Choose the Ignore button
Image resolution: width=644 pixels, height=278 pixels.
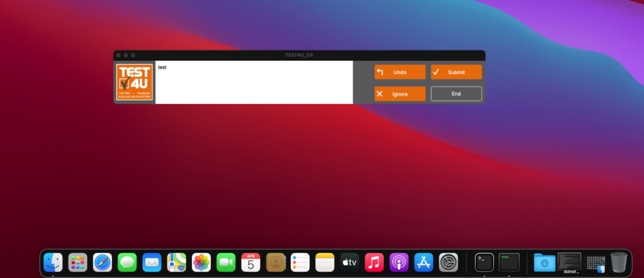tap(399, 94)
